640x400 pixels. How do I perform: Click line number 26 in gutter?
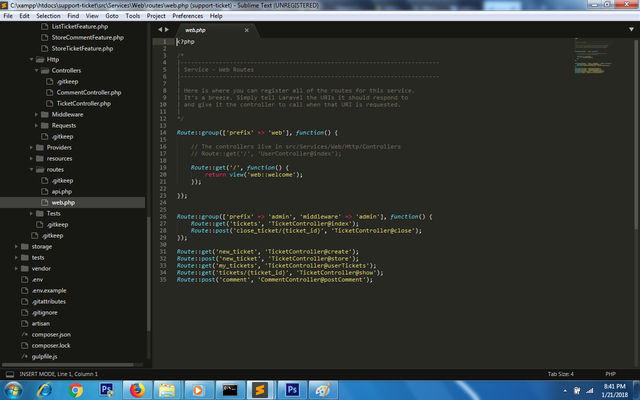pyautogui.click(x=163, y=217)
